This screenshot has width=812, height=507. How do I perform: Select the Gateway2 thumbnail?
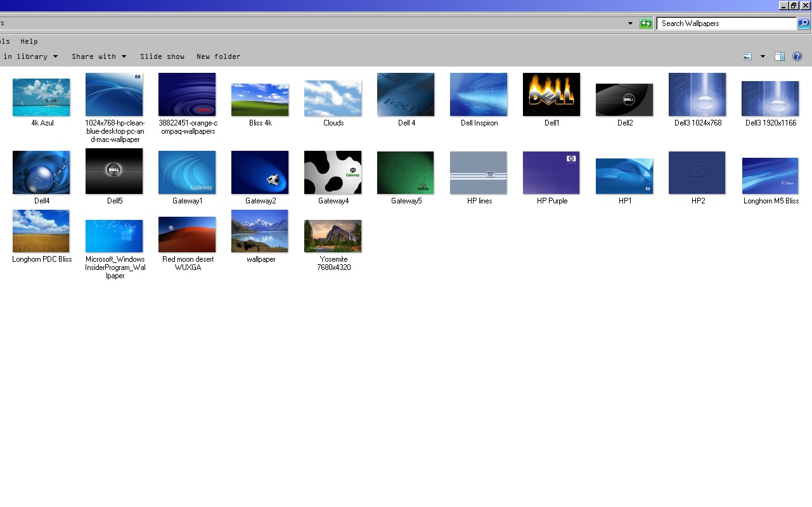tap(260, 172)
